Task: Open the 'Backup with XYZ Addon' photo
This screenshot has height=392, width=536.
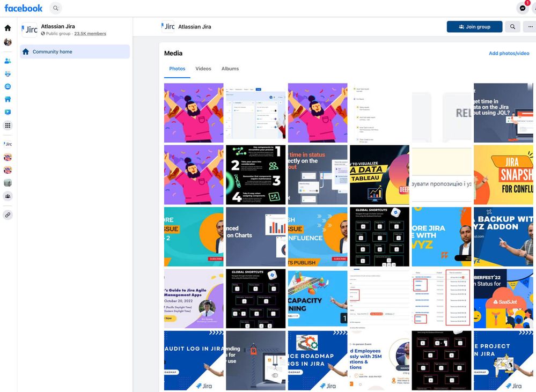Action: pos(503,237)
